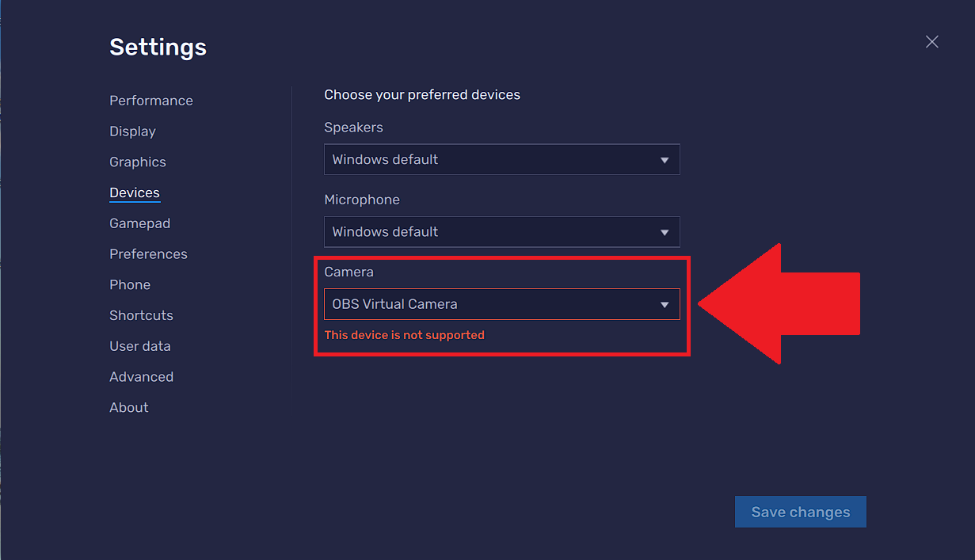975x560 pixels.
Task: Open the About section
Action: click(x=128, y=408)
